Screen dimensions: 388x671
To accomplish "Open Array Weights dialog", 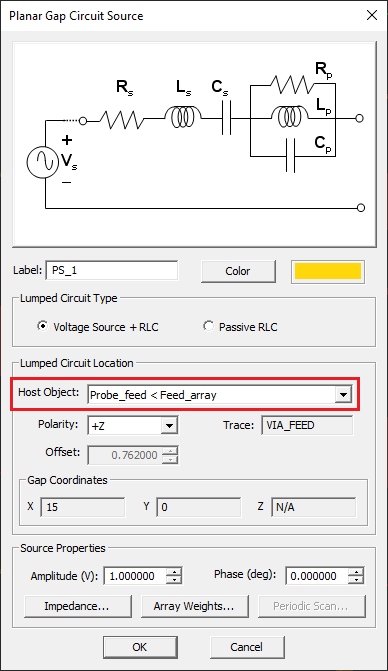I will point(195,606).
